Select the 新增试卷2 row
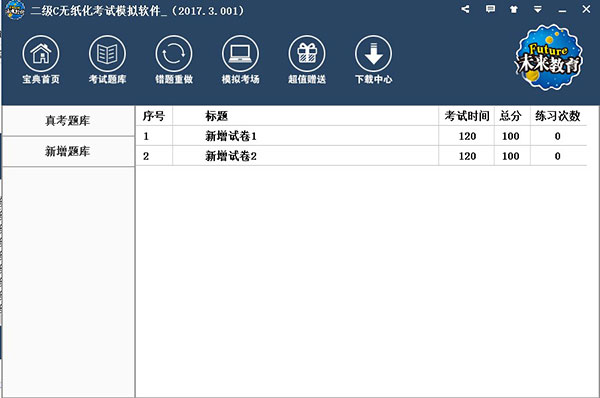 pyautogui.click(x=361, y=156)
